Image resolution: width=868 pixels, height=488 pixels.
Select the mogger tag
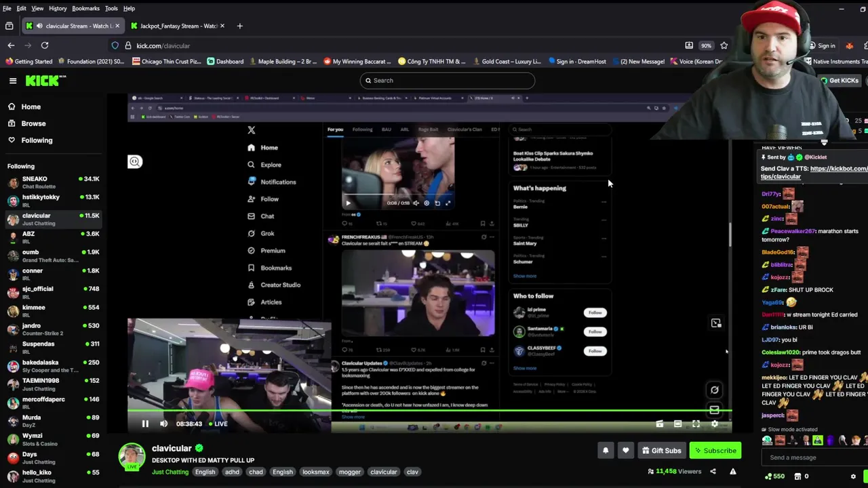click(x=350, y=472)
